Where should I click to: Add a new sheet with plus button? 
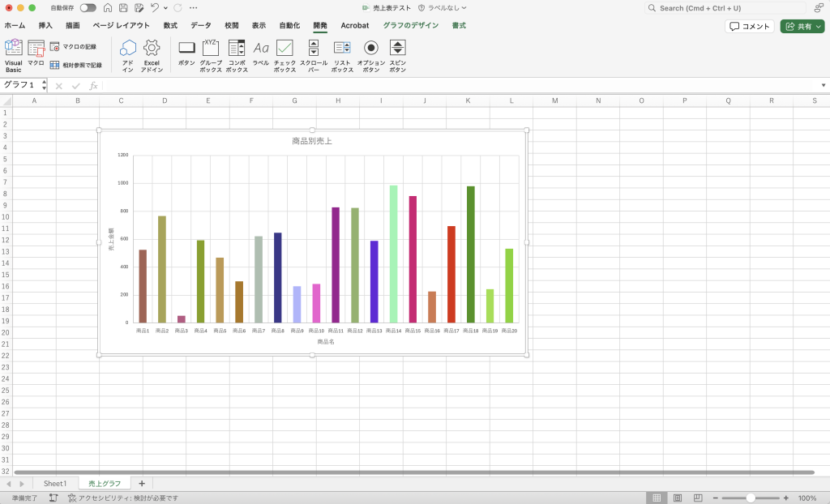(142, 484)
